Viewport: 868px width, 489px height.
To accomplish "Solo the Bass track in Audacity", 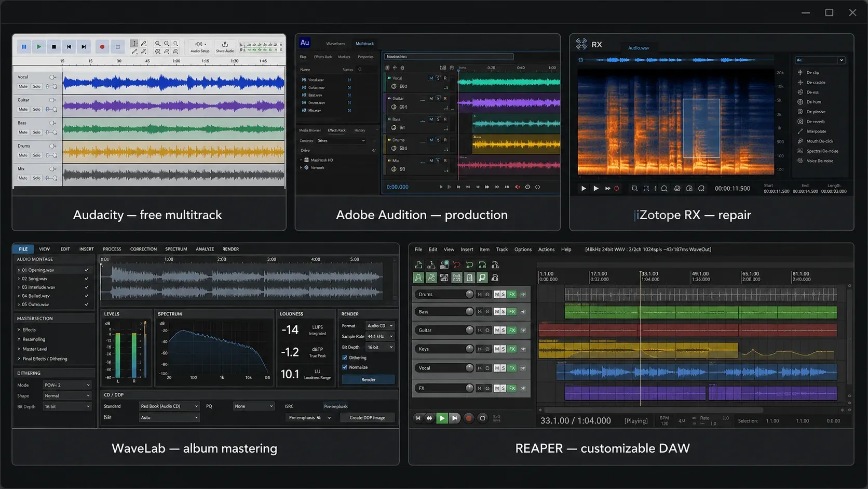I will click(36, 132).
